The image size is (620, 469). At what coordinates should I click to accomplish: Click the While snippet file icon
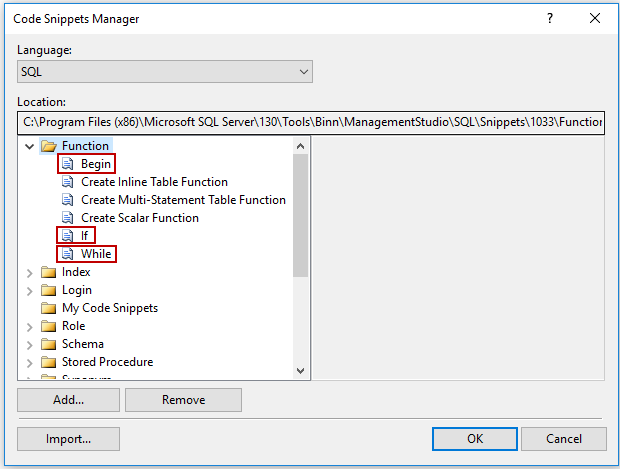point(68,254)
